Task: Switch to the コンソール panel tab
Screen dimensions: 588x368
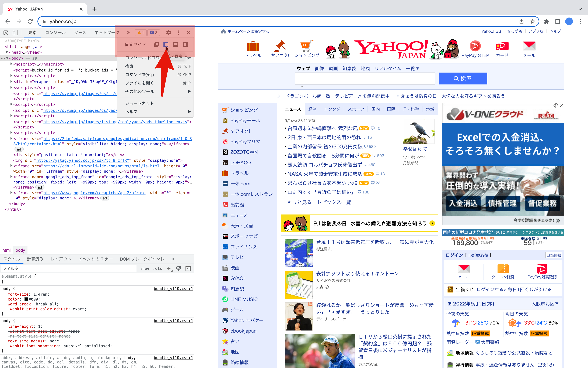Action: point(55,33)
